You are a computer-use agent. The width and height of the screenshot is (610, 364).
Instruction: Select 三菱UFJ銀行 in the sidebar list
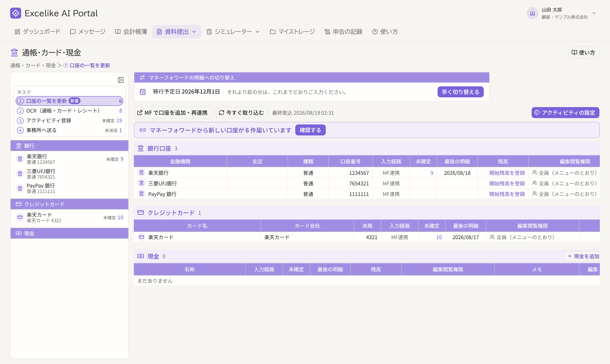pos(69,174)
